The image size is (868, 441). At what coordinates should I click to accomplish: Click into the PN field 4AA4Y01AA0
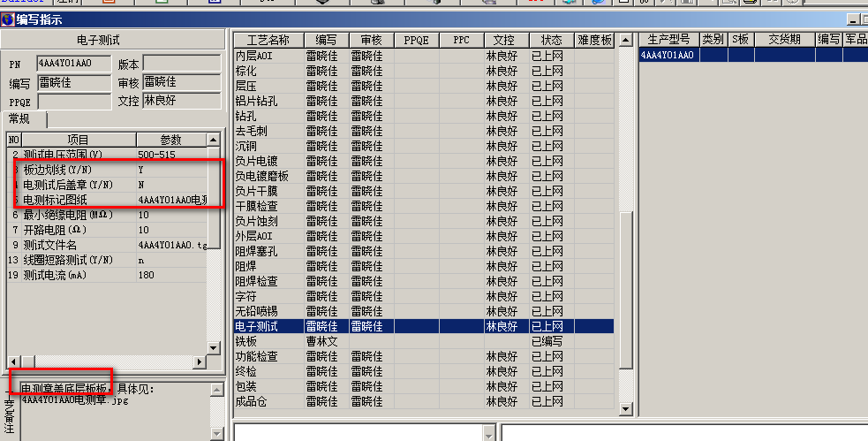(x=74, y=63)
